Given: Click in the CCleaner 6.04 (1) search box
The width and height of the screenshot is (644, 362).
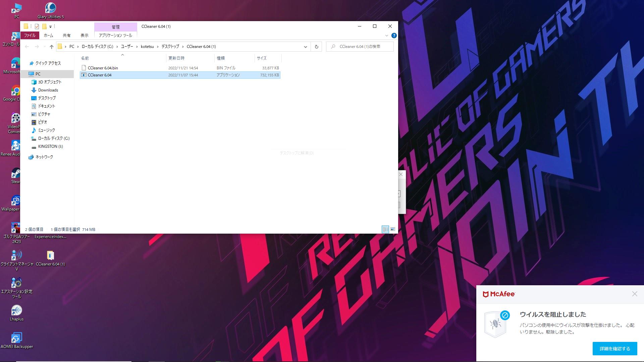Looking at the screenshot, I should 363,47.
